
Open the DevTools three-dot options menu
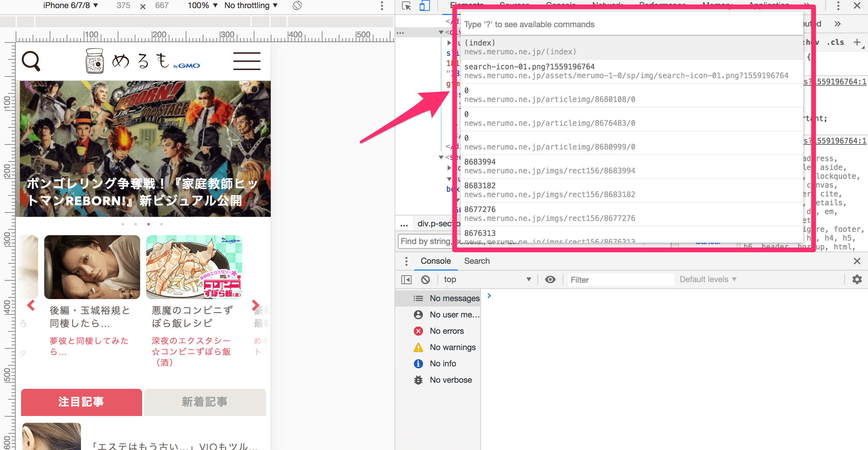(837, 6)
